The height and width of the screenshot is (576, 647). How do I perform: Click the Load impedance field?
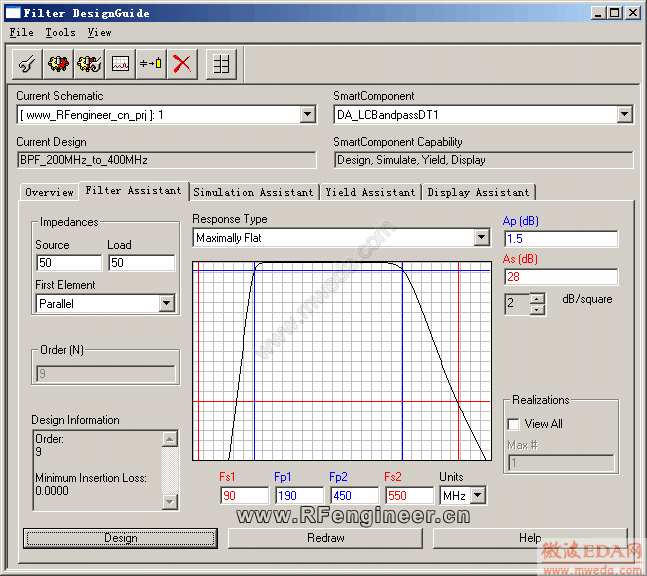(142, 263)
